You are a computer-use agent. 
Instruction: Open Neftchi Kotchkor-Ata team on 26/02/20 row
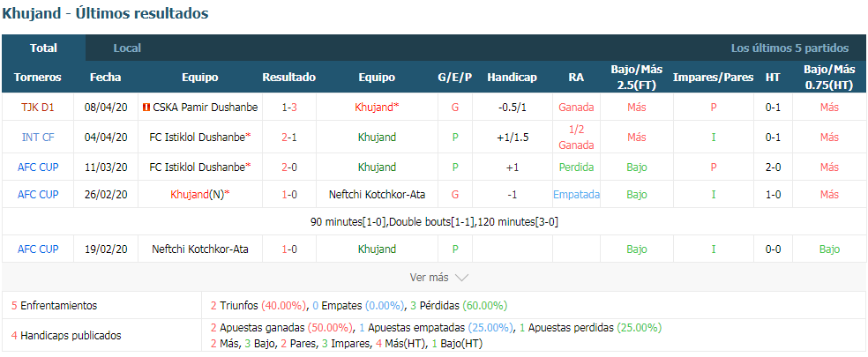coord(377,194)
